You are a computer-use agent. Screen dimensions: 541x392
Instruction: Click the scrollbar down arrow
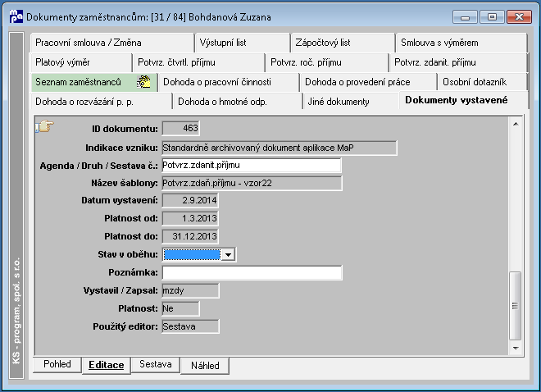point(516,349)
